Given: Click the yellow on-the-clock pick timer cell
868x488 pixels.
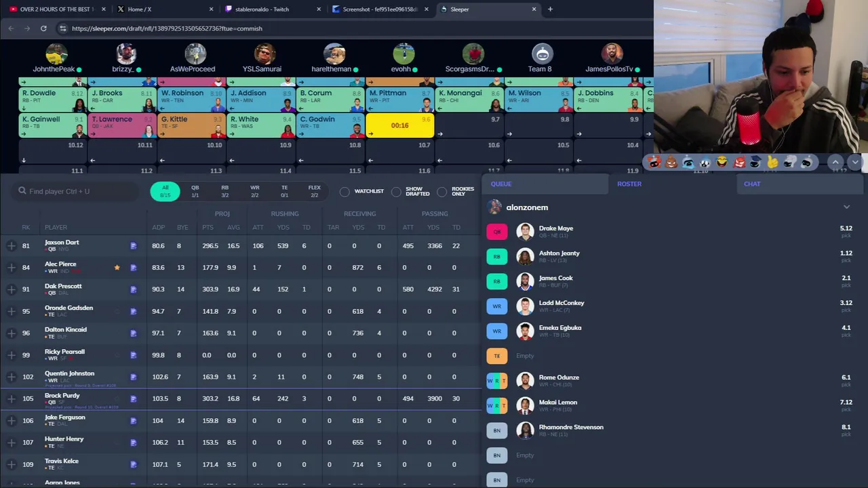Looking at the screenshot, I should 400,125.
